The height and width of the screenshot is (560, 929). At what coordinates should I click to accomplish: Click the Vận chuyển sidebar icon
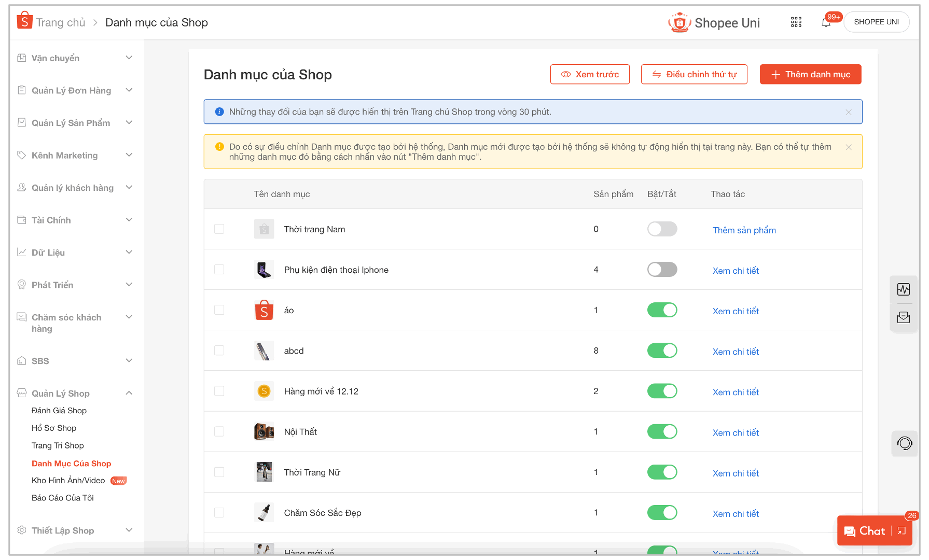point(22,58)
